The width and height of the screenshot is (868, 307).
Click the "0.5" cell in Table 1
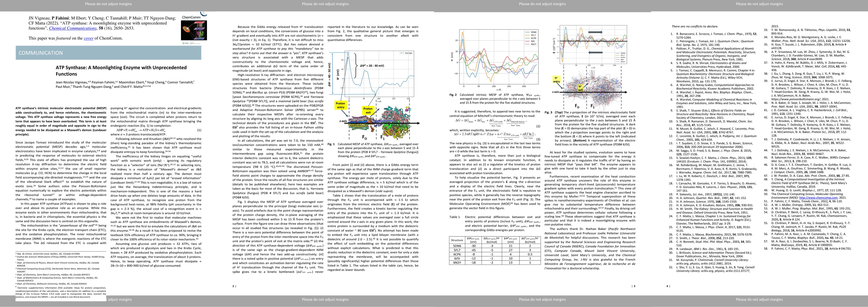point(530,255)
